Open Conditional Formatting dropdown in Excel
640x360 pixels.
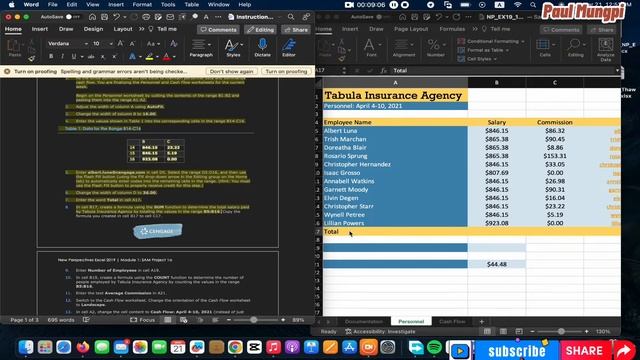coord(491,41)
